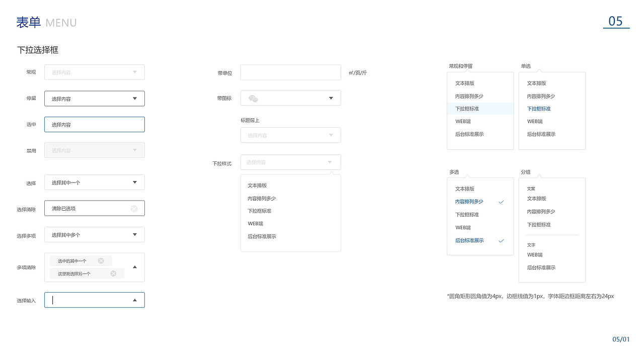Click the checkmark beside 后台标准展示 in 多选
644x362 pixels.
click(501, 241)
